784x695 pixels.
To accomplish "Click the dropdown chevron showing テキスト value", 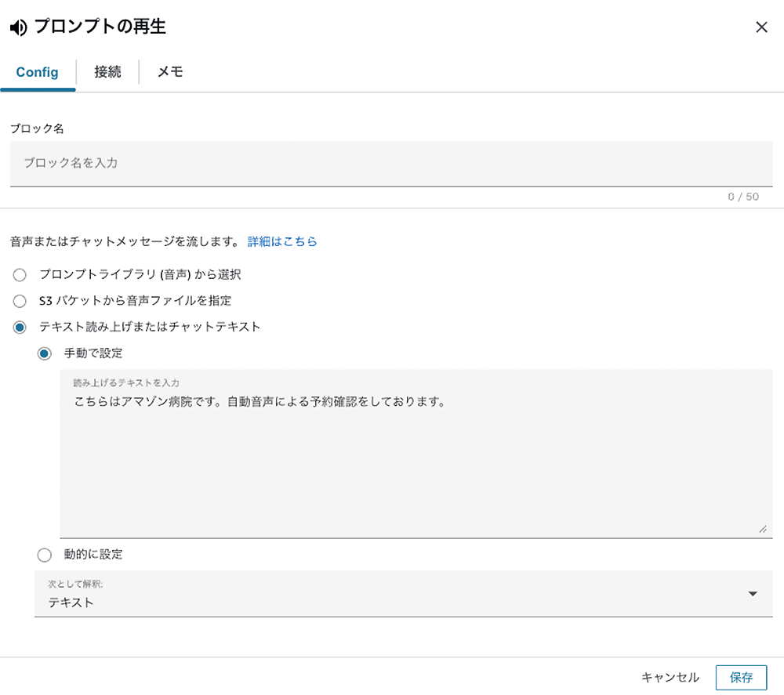I will (x=753, y=593).
